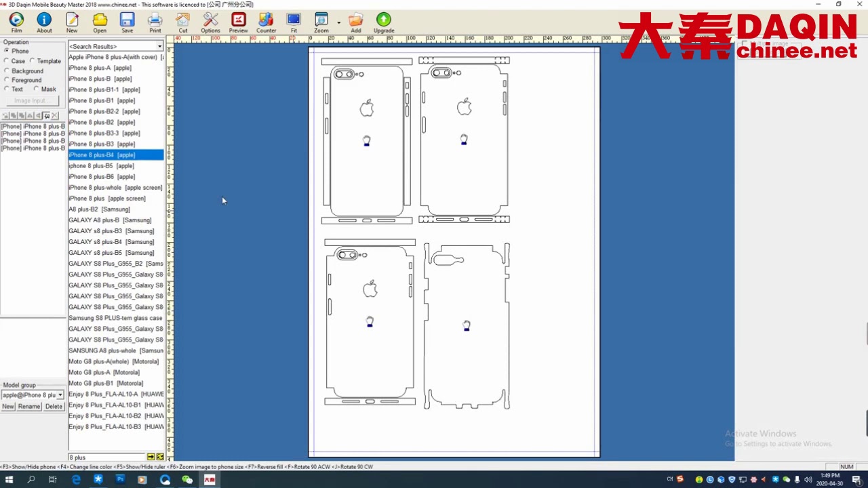Select 'iPhone 8 plus-whole [apple screen]'
868x488 pixels.
pos(116,188)
